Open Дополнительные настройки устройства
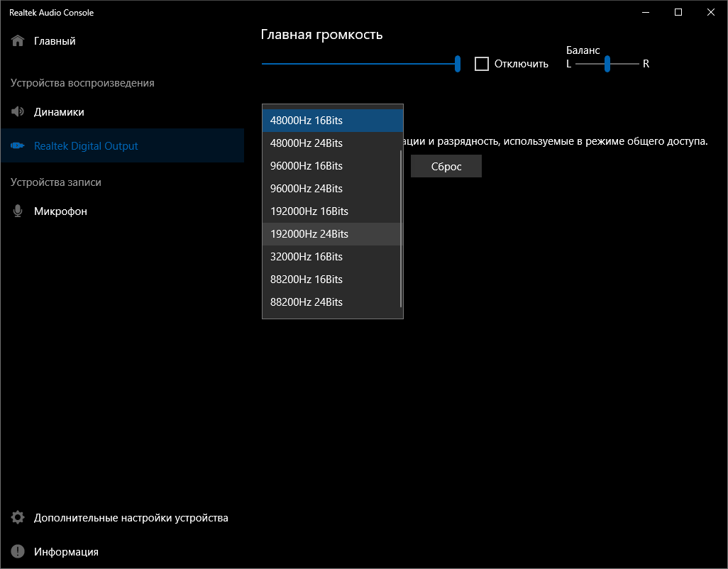 point(131,518)
